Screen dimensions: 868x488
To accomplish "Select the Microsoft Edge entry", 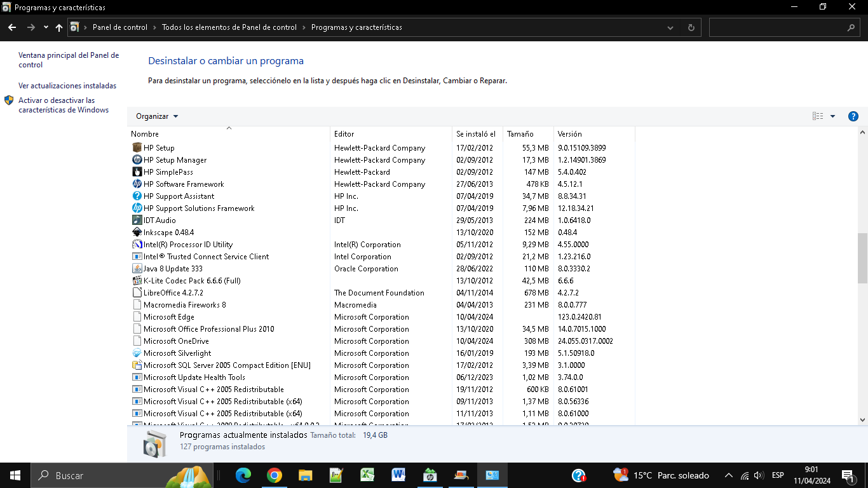I will (381, 316).
